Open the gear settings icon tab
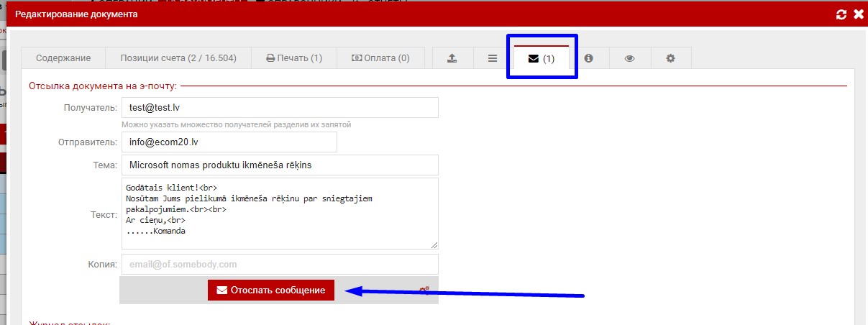This screenshot has width=868, height=325. point(671,58)
